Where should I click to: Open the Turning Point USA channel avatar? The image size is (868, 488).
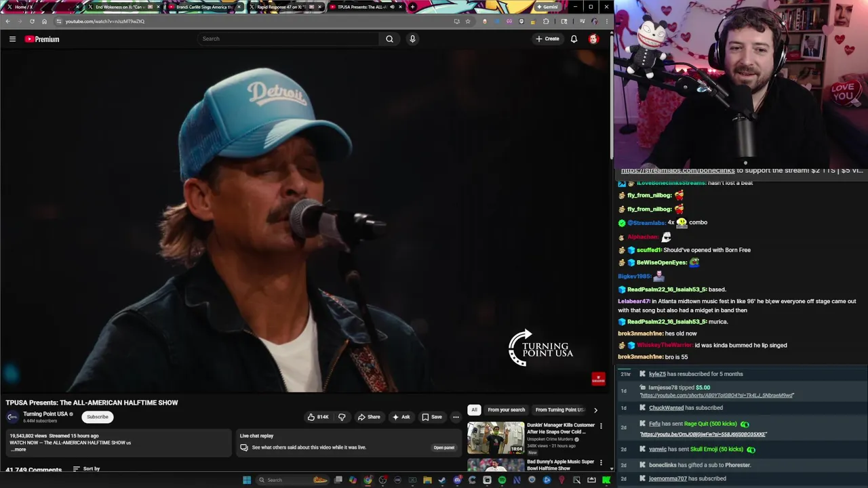pos(12,417)
